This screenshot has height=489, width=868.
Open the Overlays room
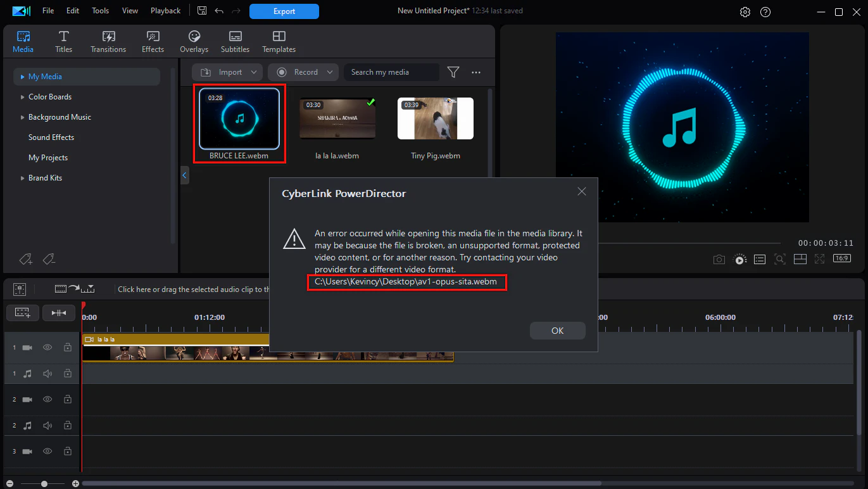194,42
